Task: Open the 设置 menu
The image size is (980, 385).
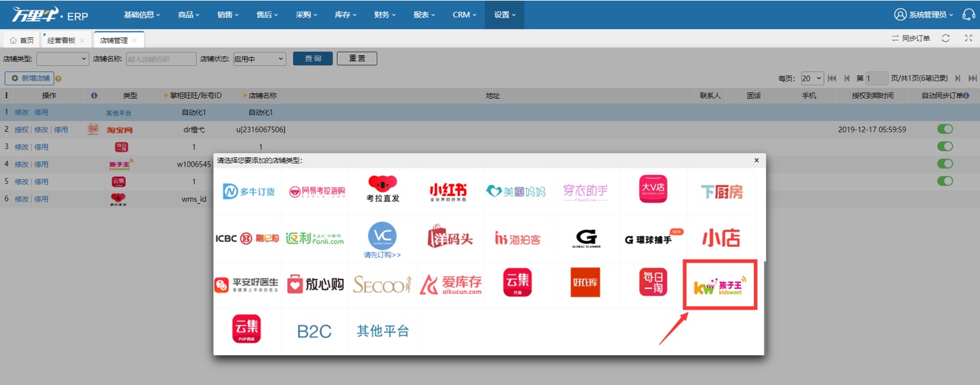Action: pyautogui.click(x=505, y=14)
